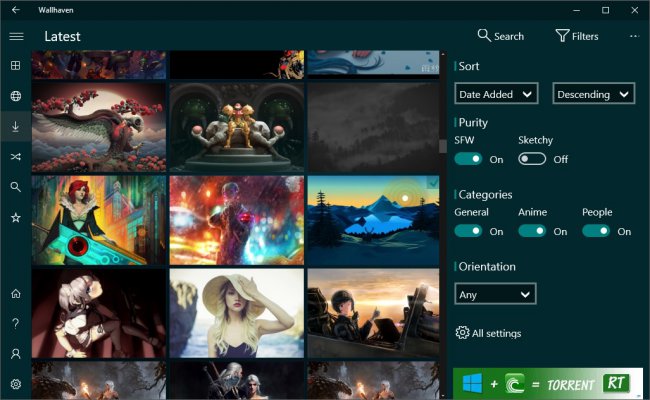The image size is (650, 400).
Task: Open the dark grey foggy forest wallpaper
Action: (374, 127)
